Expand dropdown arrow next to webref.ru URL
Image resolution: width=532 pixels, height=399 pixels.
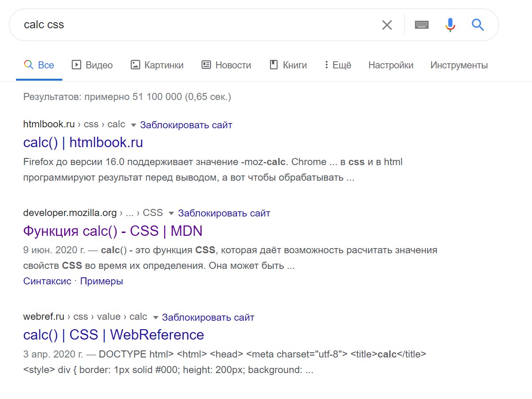(155, 317)
